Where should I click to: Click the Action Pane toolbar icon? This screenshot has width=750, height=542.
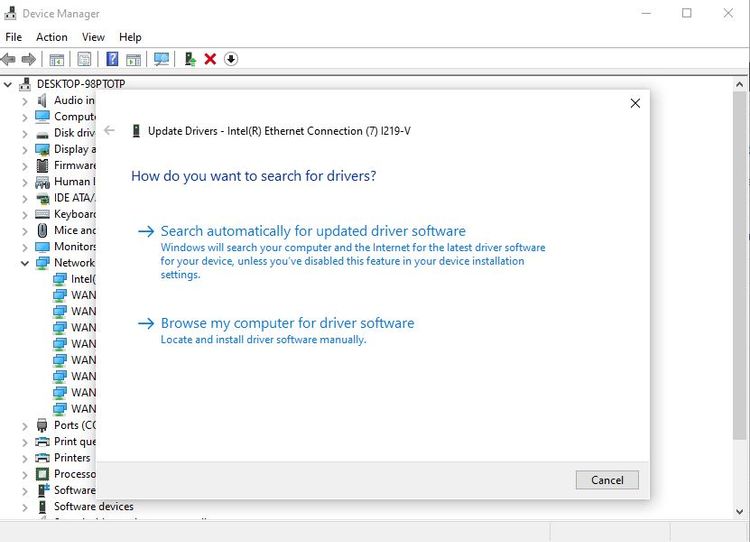click(x=133, y=59)
